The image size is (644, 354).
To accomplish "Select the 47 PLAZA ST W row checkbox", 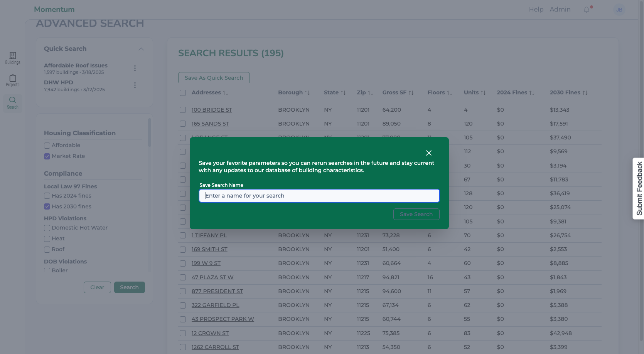I will click(x=183, y=277).
